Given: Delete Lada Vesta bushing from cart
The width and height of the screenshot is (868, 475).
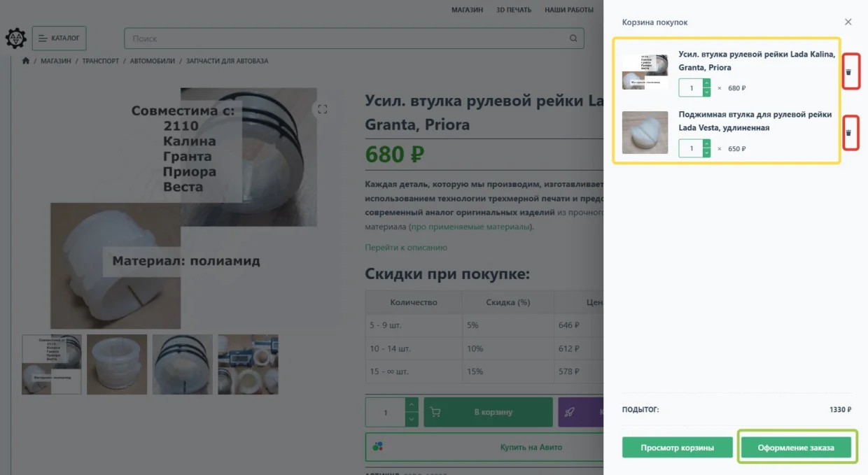Looking at the screenshot, I should 848,132.
